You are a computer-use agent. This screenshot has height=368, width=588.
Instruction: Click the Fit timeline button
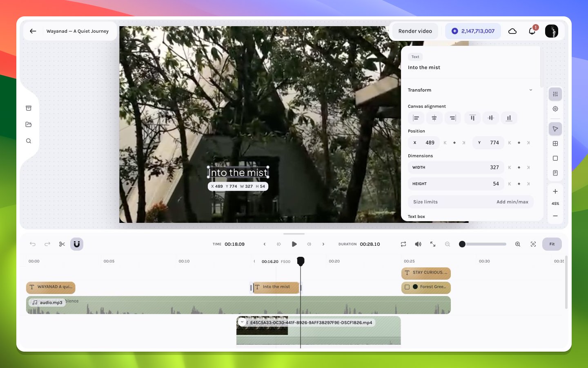pos(552,244)
